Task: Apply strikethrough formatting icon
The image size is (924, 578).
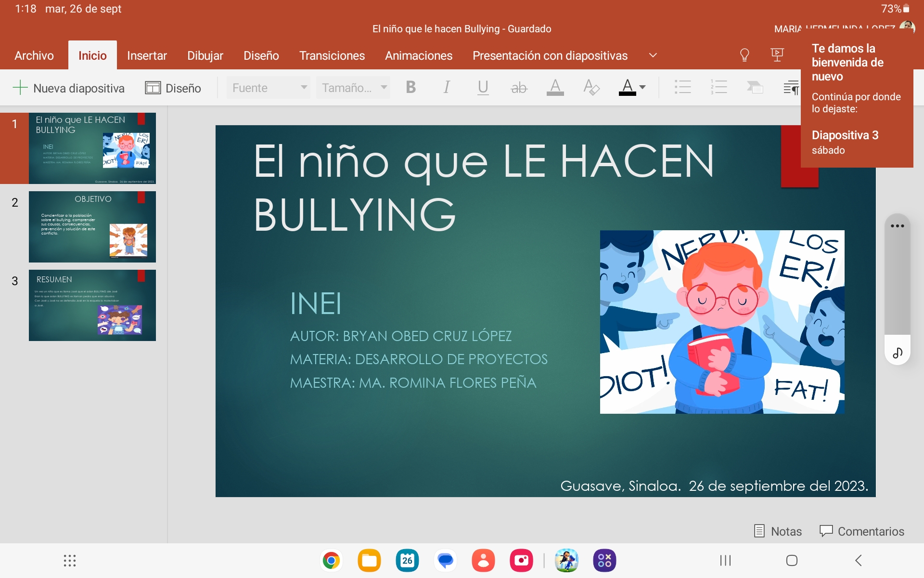Action: (x=519, y=88)
